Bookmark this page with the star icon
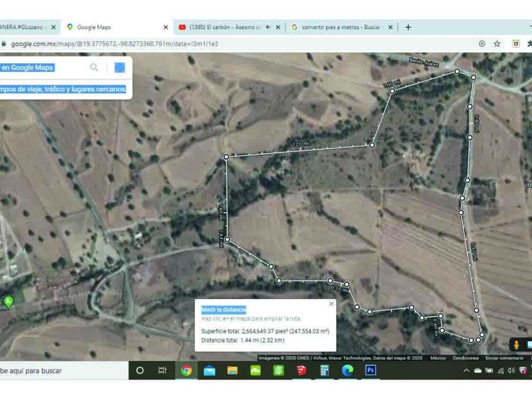The height and width of the screenshot is (399, 532). 497,44
